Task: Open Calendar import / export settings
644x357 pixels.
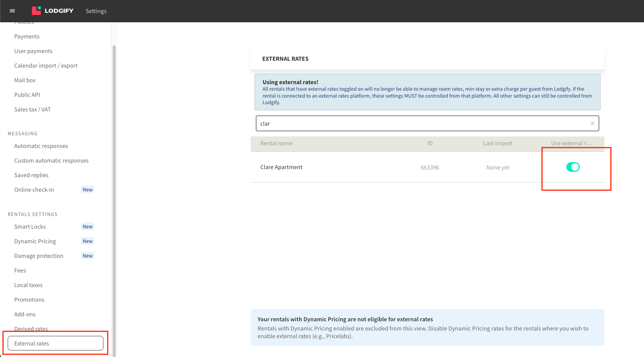Action: click(46, 66)
